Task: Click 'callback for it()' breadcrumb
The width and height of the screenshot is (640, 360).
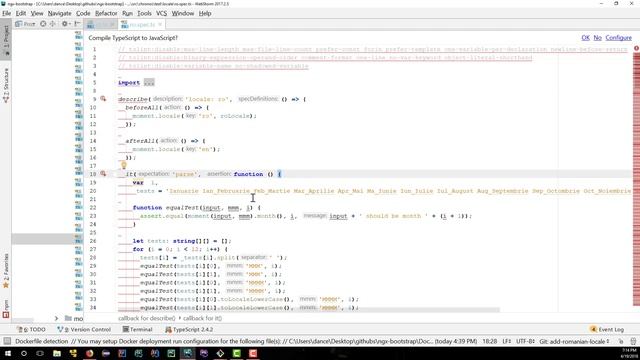Action: [x=202, y=318]
